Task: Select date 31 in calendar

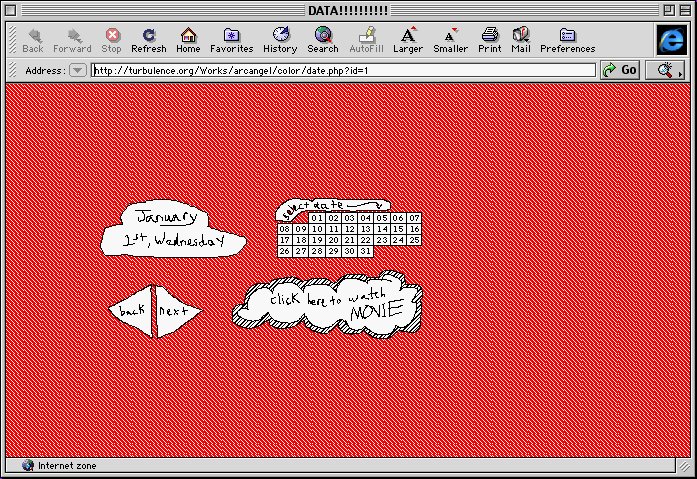Action: click(366, 251)
